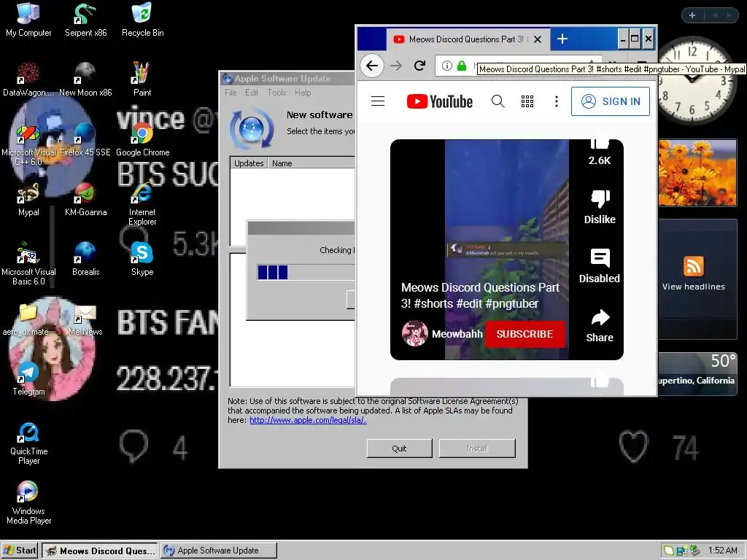Click the browser back arrow button
This screenshot has width=747, height=560.
372,65
